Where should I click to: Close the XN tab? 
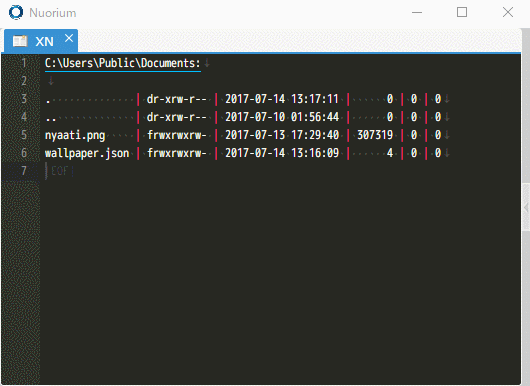tap(69, 38)
